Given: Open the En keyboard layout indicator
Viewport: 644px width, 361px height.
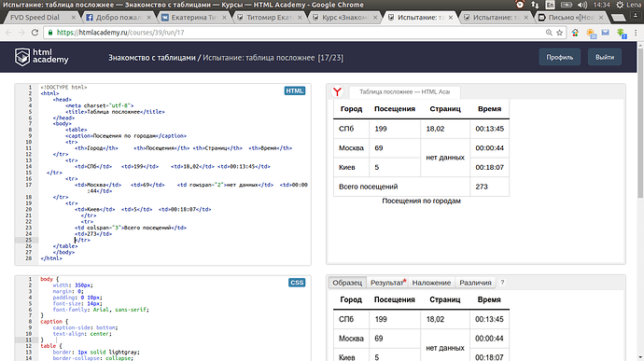Looking at the screenshot, I should click(550, 5).
